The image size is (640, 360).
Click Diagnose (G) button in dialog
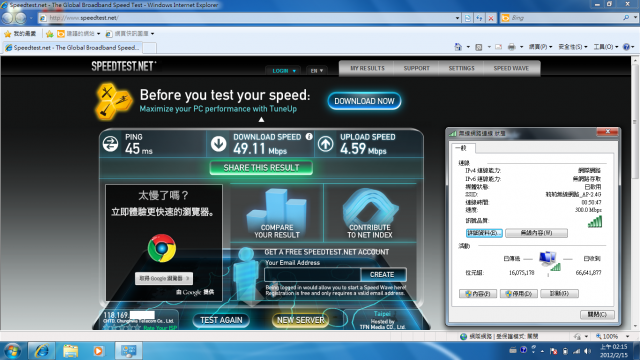[559, 293]
